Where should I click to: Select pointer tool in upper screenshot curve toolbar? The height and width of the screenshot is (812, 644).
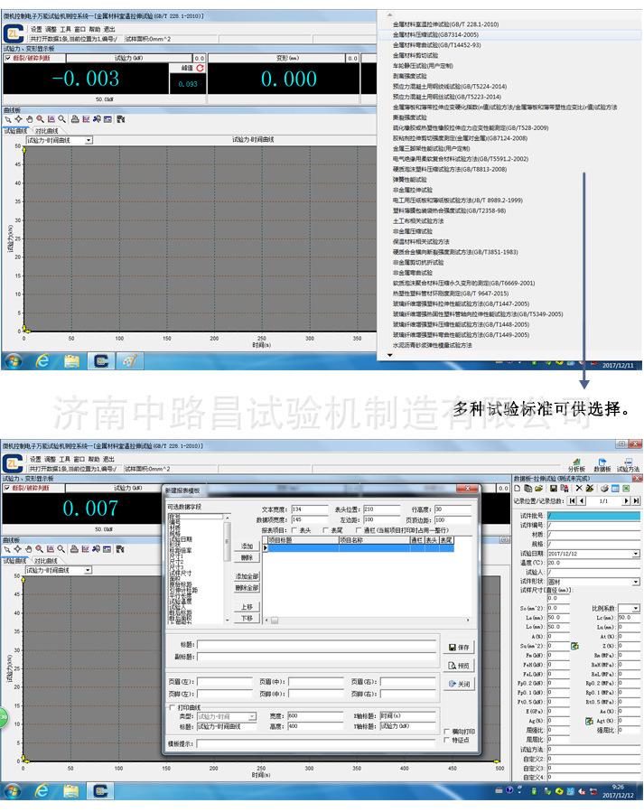coord(8,119)
